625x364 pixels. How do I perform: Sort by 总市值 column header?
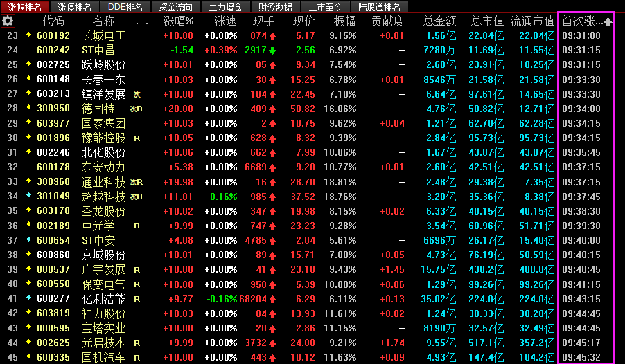pyautogui.click(x=488, y=21)
